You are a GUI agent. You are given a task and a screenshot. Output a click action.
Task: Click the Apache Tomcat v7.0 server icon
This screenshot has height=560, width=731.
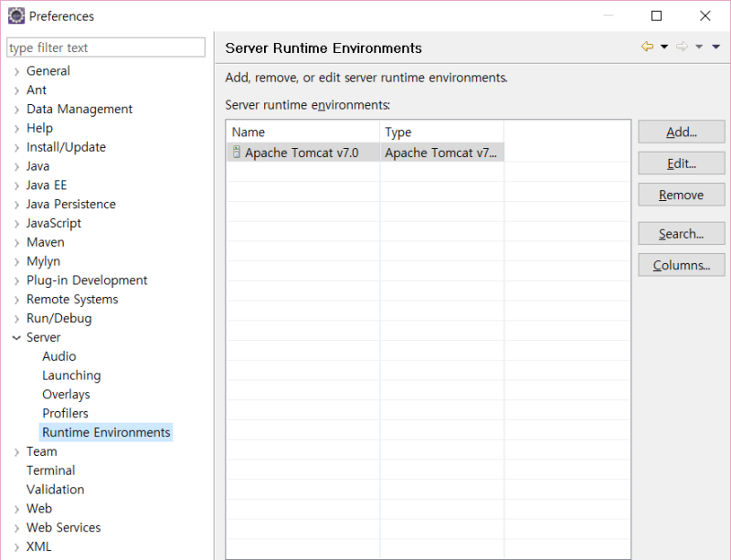pos(237,153)
